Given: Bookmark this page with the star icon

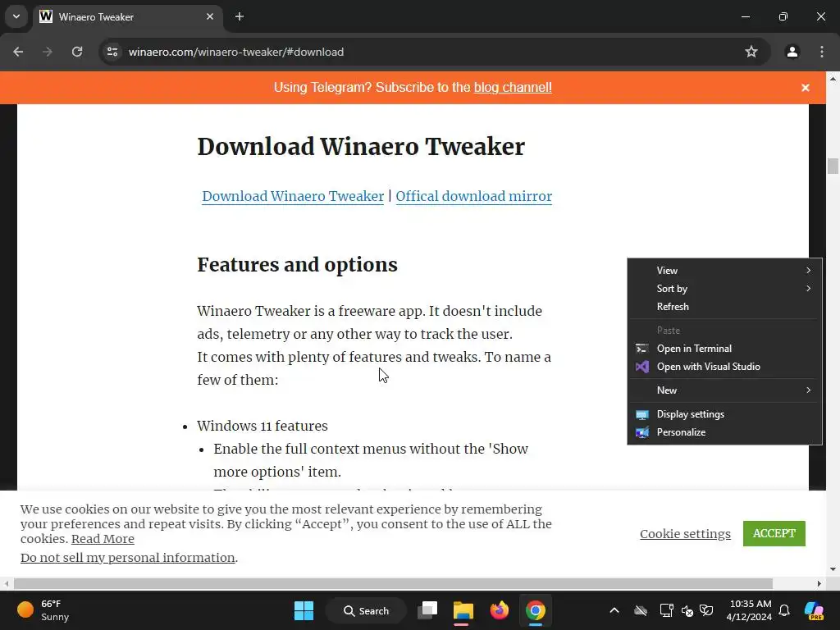Looking at the screenshot, I should (x=751, y=52).
